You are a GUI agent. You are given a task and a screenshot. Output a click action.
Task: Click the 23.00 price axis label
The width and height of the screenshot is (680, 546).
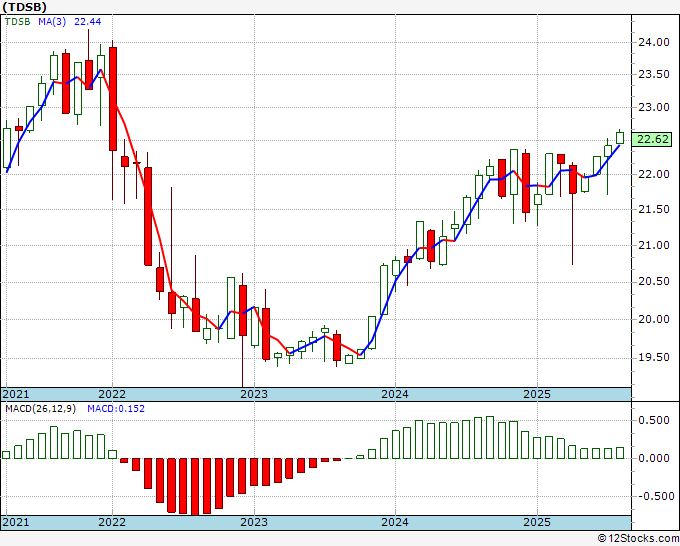[654, 107]
